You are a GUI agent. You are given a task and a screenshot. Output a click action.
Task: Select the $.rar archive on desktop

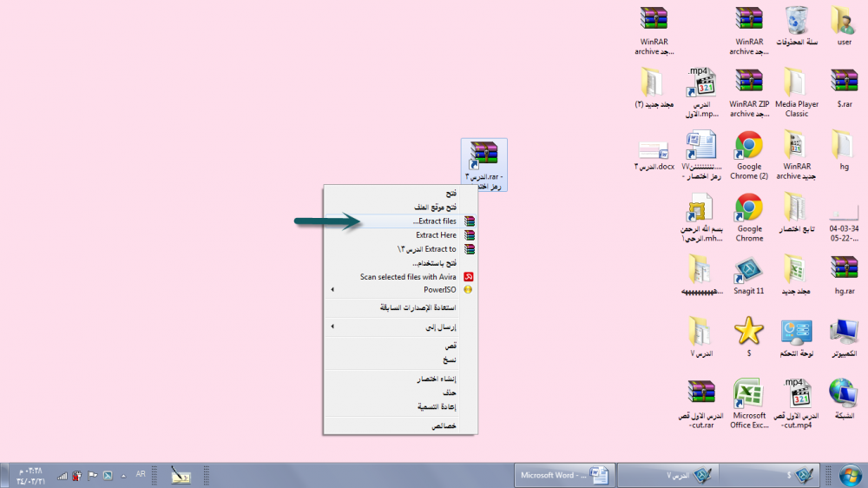[x=844, y=83]
